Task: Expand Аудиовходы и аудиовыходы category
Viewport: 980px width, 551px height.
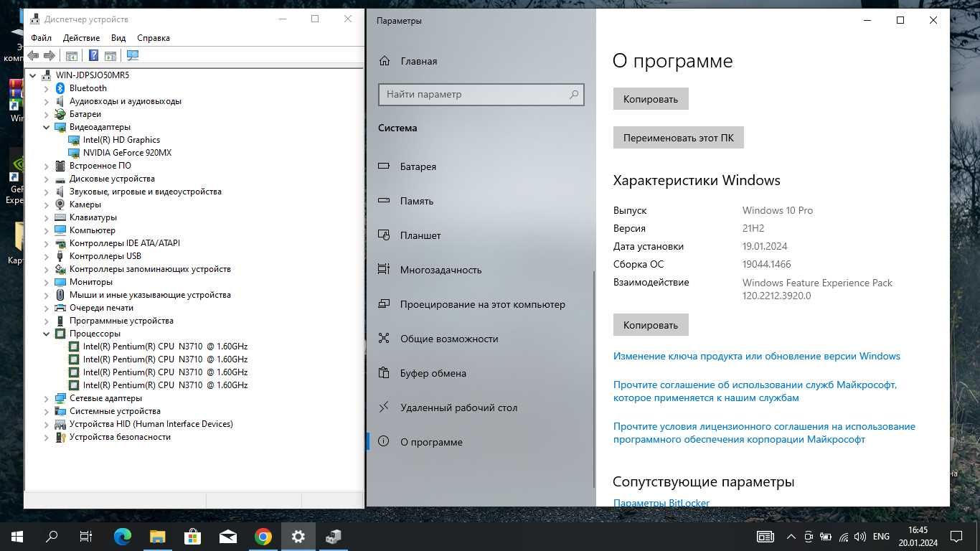Action: click(47, 101)
